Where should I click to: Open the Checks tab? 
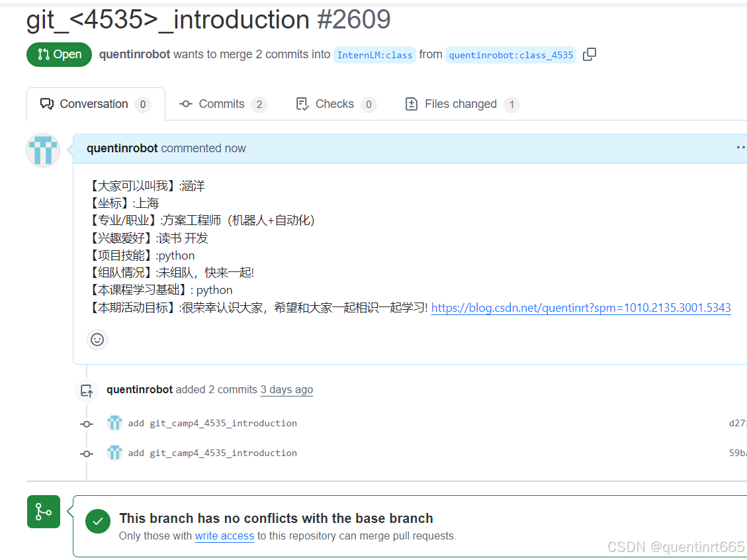[x=336, y=104]
